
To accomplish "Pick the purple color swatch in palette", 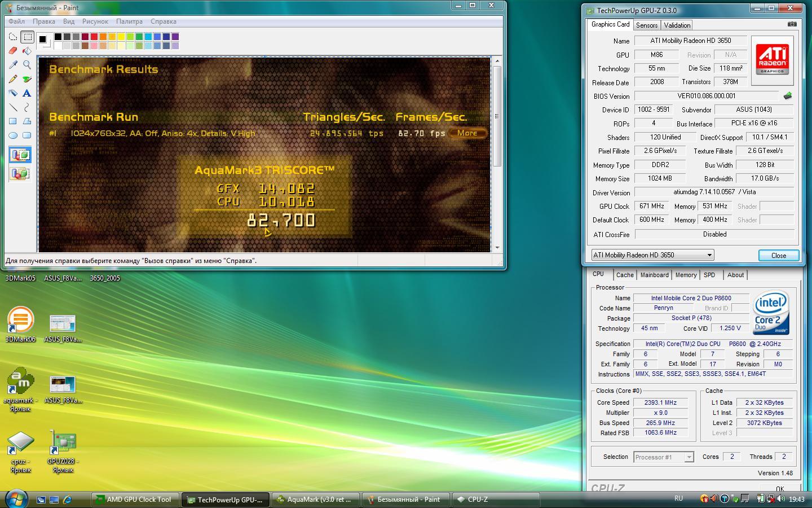I will click(x=175, y=37).
